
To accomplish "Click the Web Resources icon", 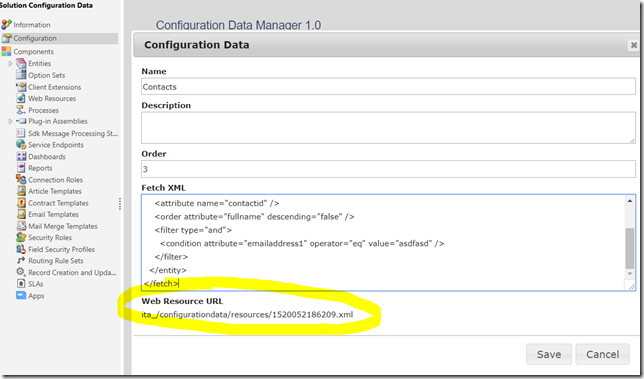I will pyautogui.click(x=21, y=99).
